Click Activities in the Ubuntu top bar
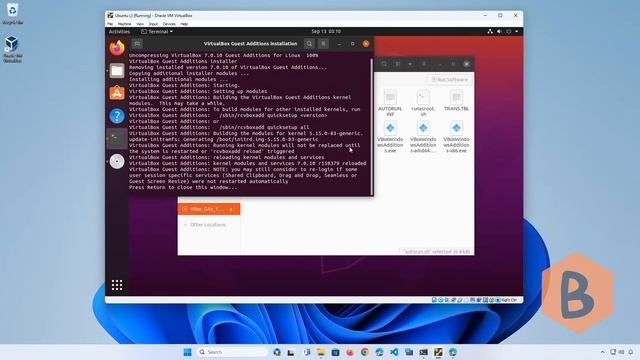Screen dimensions: 640x360 click(x=119, y=31)
